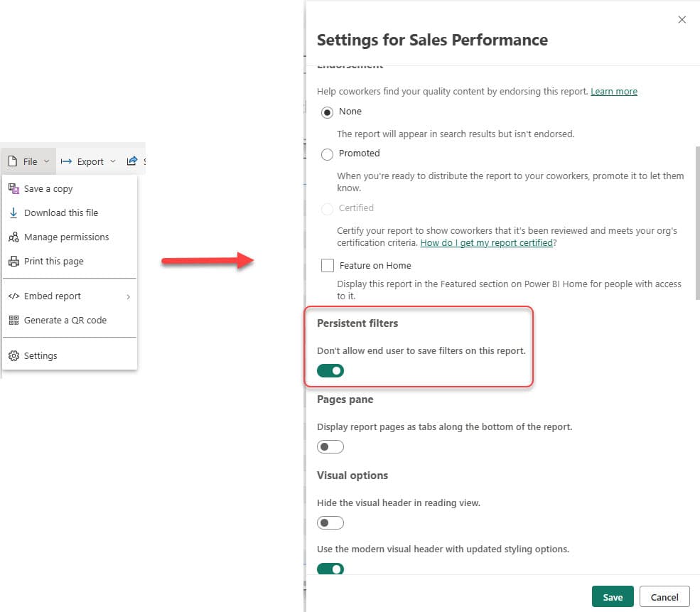Viewport: 700px width, 612px height.
Task: Select Generate a QR code entry
Action: 70,320
